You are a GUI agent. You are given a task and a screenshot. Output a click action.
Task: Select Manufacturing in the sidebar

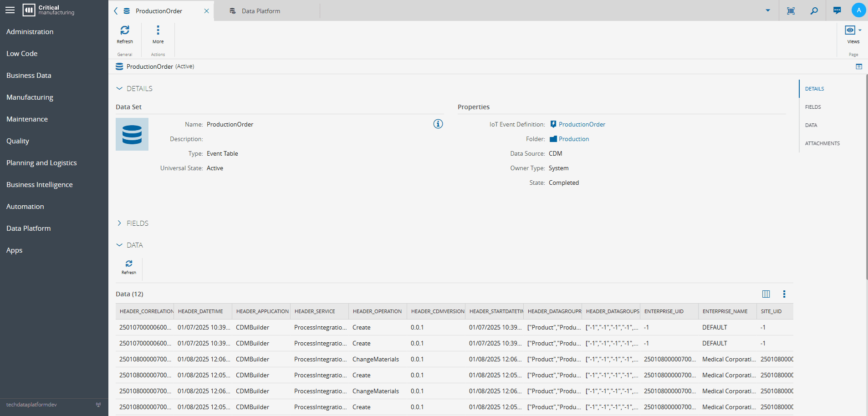(x=30, y=97)
